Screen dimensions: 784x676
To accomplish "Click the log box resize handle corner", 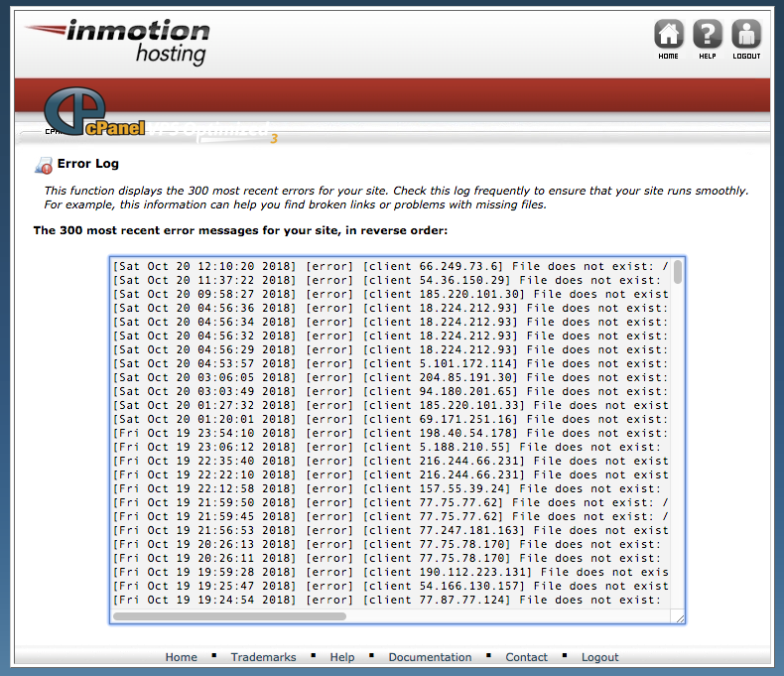I will click(x=679, y=617).
